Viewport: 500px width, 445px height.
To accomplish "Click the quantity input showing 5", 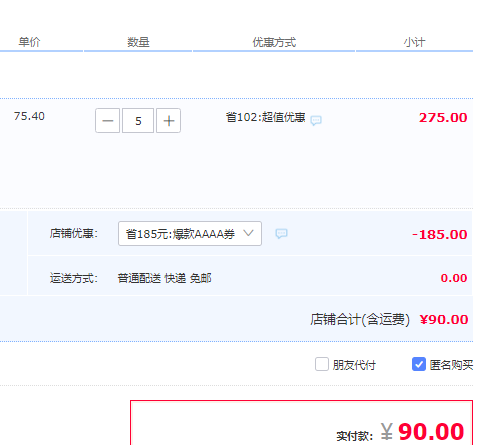I will point(138,120).
